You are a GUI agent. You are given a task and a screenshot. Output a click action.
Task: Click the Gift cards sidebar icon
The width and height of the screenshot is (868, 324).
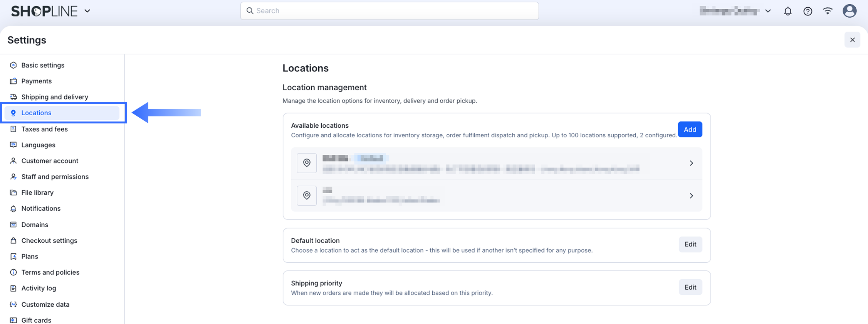(13, 320)
